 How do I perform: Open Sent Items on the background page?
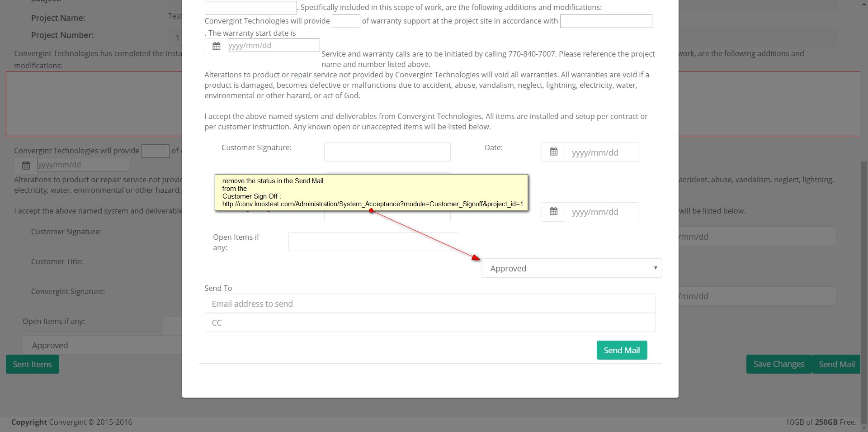point(33,364)
